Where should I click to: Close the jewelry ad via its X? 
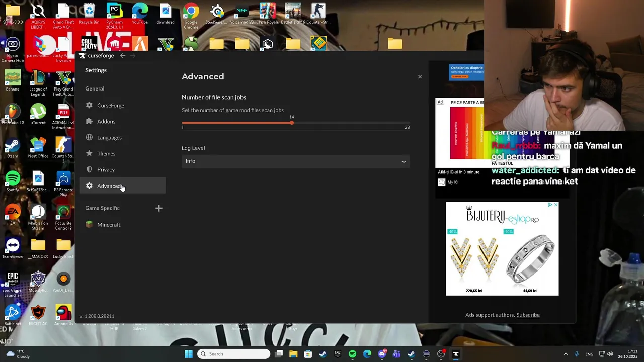pyautogui.click(x=555, y=205)
